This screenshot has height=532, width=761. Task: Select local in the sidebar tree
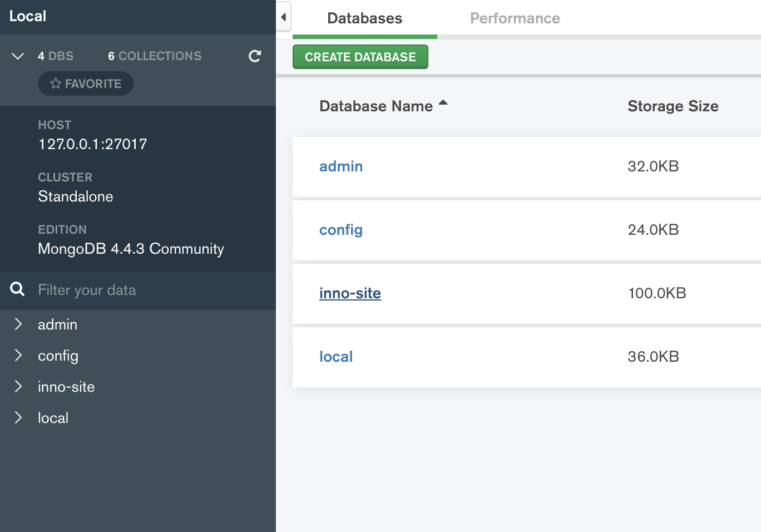pyautogui.click(x=53, y=418)
